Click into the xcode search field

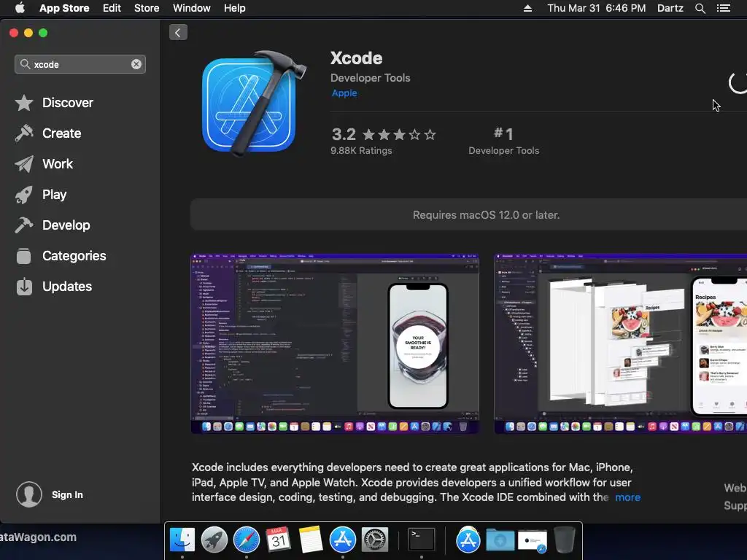click(80, 64)
